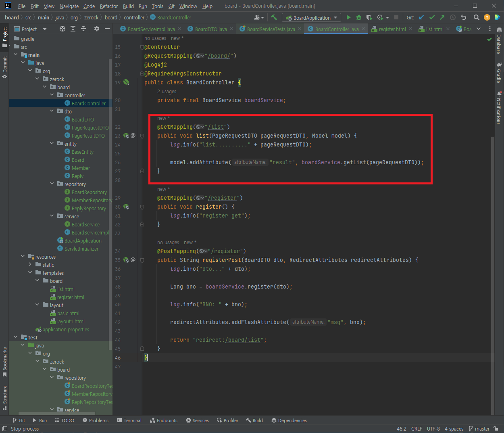The image size is (504, 433).
Task: Click gutter web icon at line 23
Action: (126, 136)
